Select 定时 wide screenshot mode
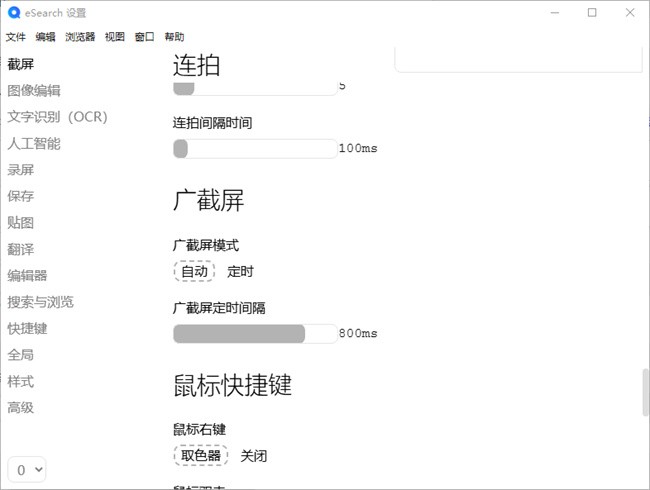The image size is (650, 490). (240, 271)
